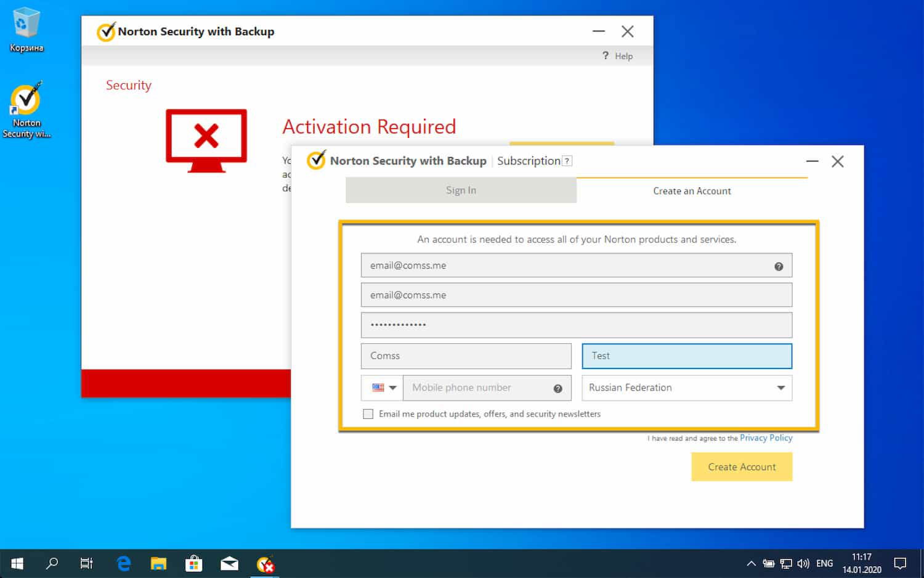Click volume speaker icon in tray

pyautogui.click(x=803, y=563)
